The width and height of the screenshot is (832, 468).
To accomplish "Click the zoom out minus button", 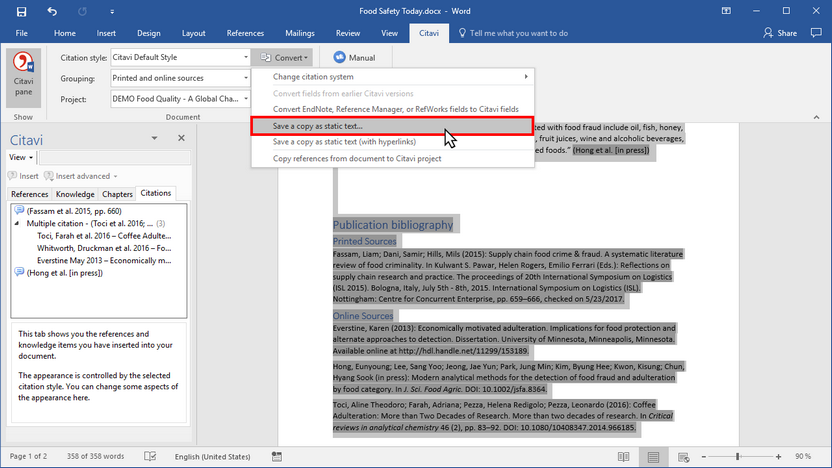I will (x=704, y=457).
